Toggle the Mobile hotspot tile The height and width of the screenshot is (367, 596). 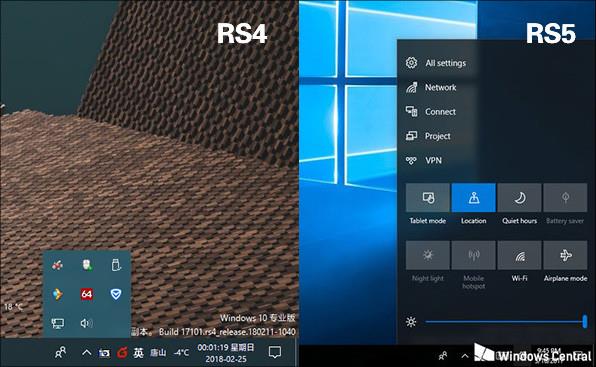coord(474,255)
